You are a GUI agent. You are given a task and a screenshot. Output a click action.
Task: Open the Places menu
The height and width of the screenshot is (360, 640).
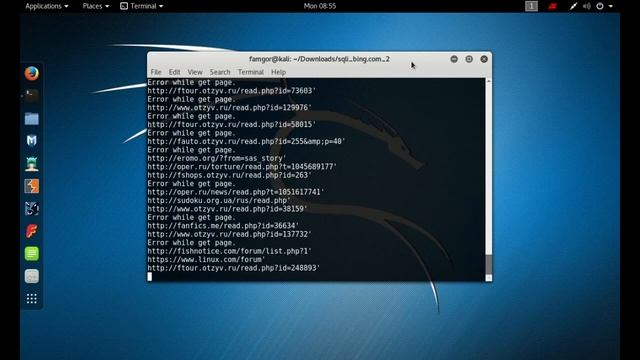coord(96,6)
